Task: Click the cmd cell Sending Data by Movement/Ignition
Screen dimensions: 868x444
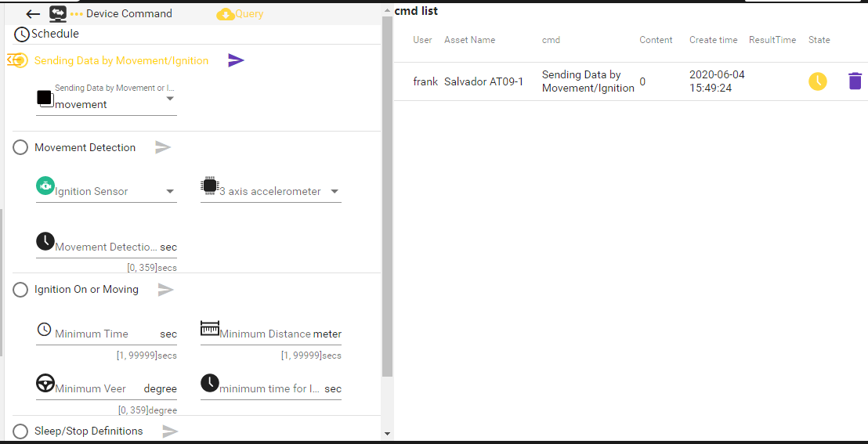Action: (x=588, y=81)
